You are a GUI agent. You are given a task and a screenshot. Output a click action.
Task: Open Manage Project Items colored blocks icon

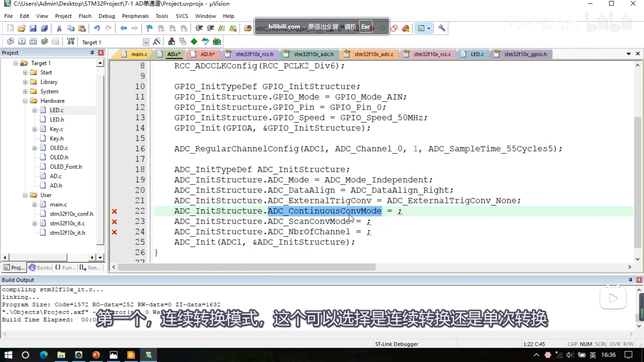[172, 41]
